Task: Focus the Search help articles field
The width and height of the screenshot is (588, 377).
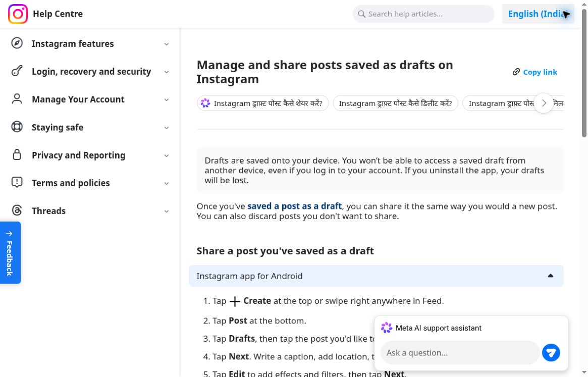Action: pos(423,14)
